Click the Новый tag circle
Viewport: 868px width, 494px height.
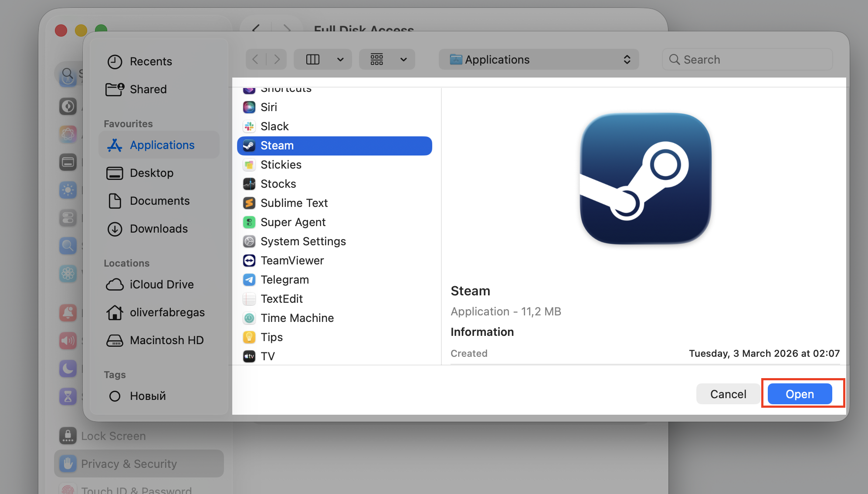click(115, 396)
